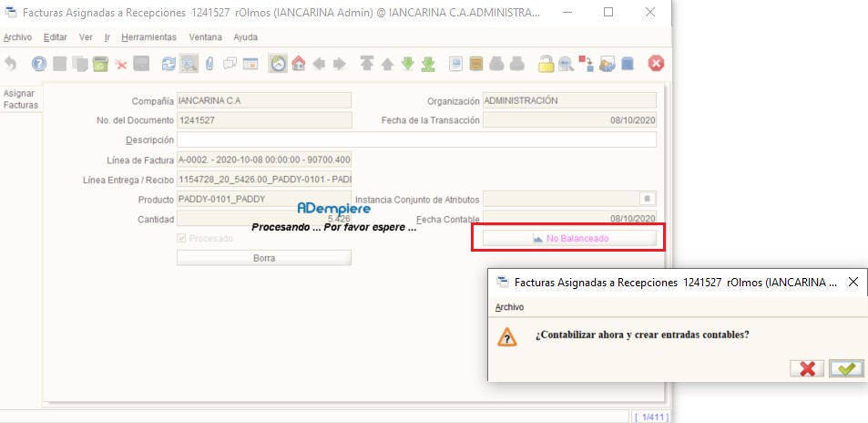Click the red Home icon
This screenshot has width=868, height=423.
click(x=298, y=64)
